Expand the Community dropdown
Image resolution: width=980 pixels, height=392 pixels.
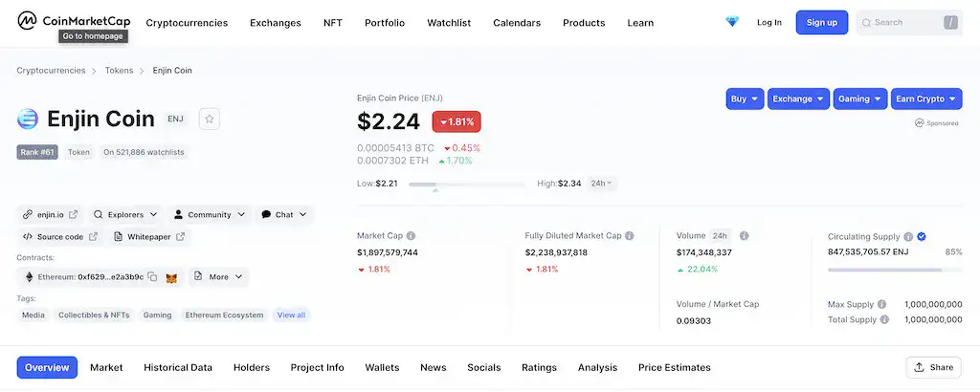coord(210,215)
